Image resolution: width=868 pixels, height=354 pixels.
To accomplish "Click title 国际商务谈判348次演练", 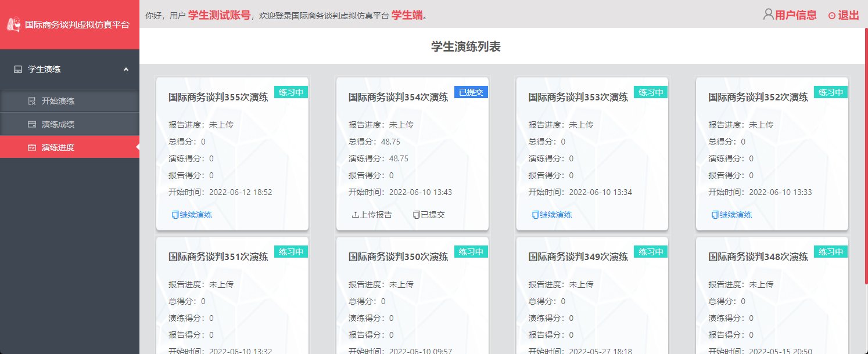I will pos(758,257).
